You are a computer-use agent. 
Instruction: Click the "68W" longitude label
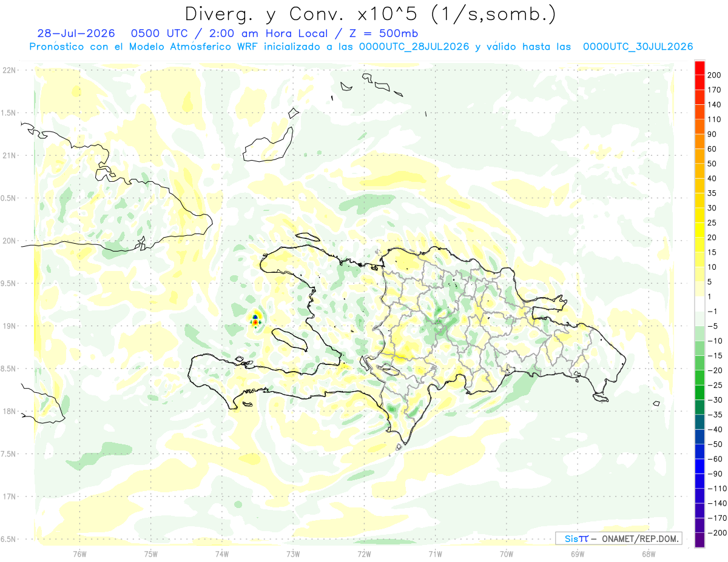[x=649, y=554]
